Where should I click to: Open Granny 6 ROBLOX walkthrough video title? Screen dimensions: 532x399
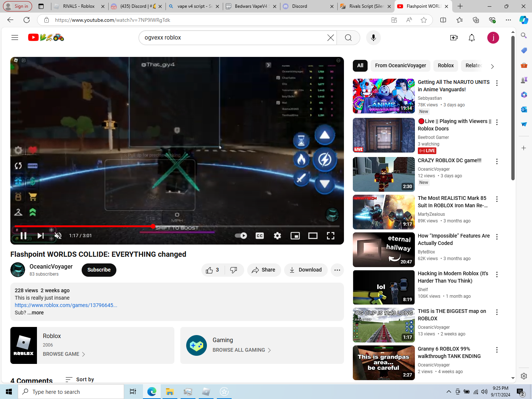coord(449,352)
